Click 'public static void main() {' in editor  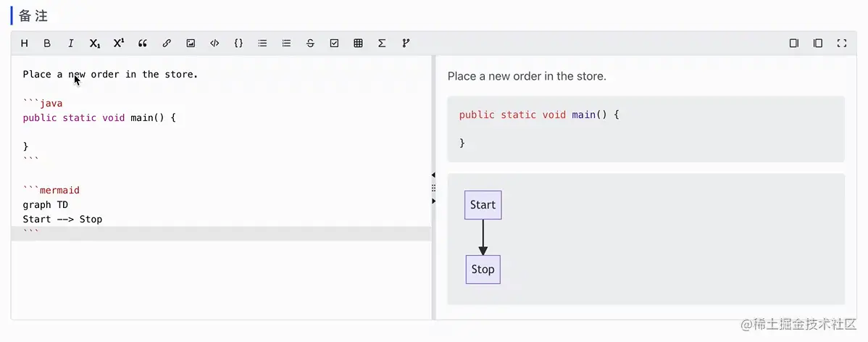click(99, 117)
